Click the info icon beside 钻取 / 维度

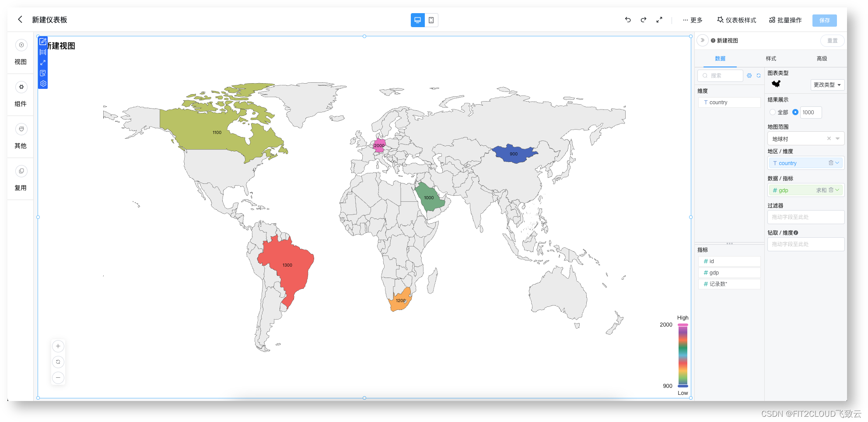(x=796, y=233)
